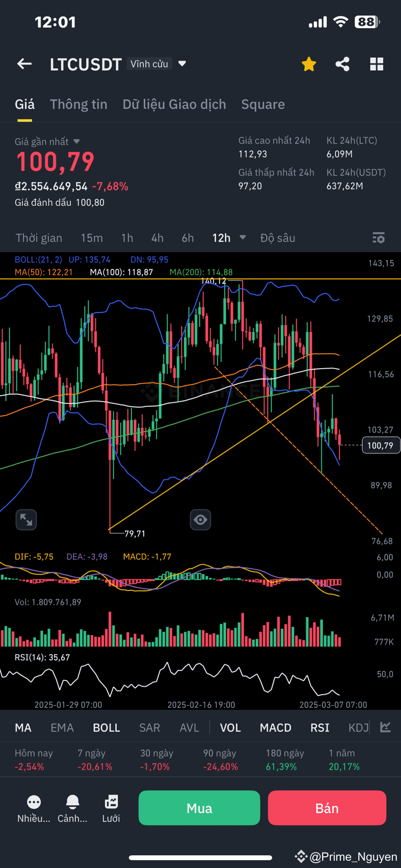
Task: Tap the green Mua button
Action: click(200, 808)
